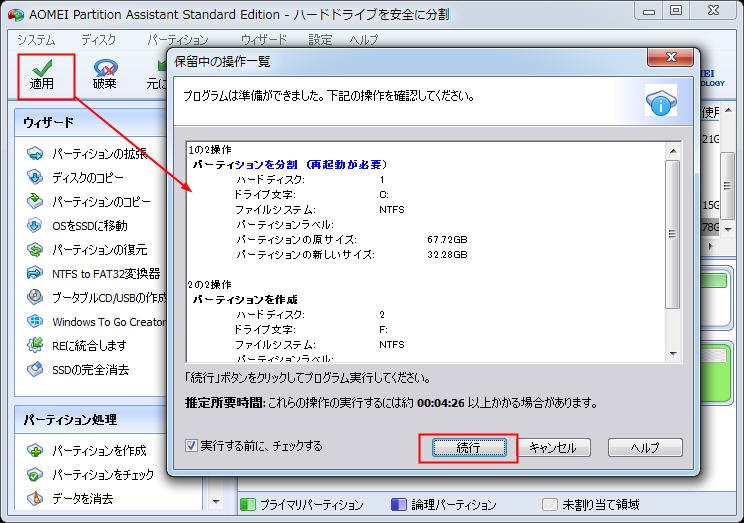Open the パーティションの復元 wizard icon
The image size is (744, 523).
35,249
